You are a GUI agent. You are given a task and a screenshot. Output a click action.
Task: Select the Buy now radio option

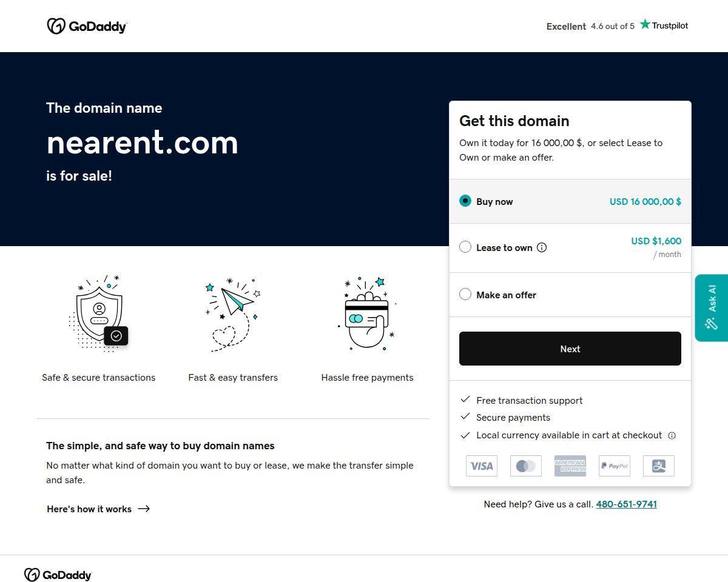click(465, 201)
